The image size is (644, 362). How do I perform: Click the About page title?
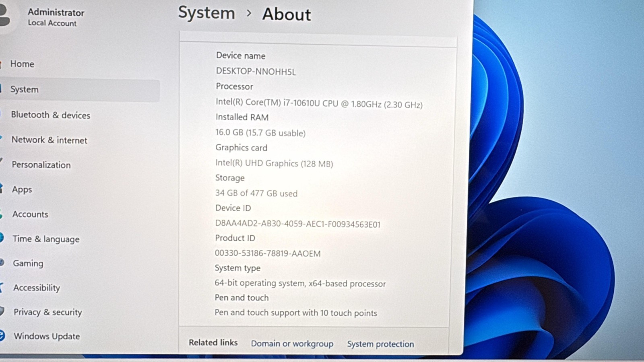(287, 14)
